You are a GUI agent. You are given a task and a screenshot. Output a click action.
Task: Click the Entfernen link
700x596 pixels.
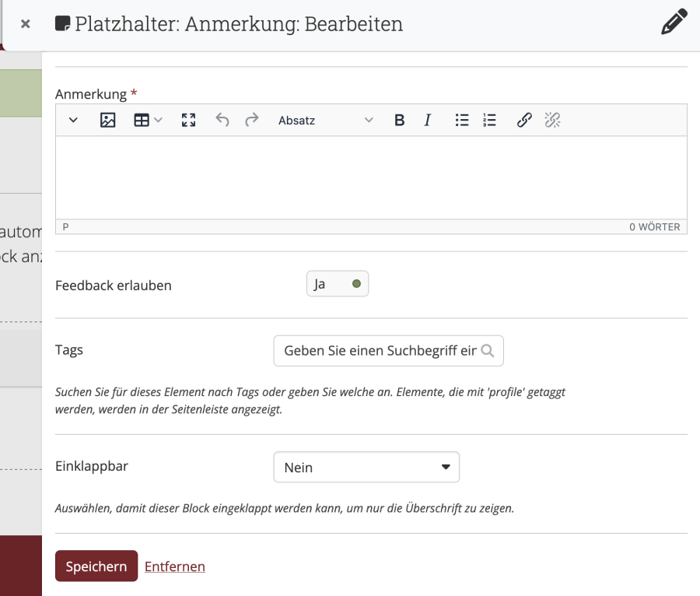175,566
